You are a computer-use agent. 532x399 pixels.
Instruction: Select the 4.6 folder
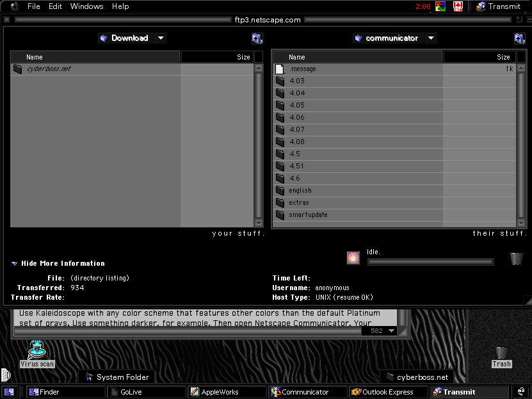click(x=394, y=179)
